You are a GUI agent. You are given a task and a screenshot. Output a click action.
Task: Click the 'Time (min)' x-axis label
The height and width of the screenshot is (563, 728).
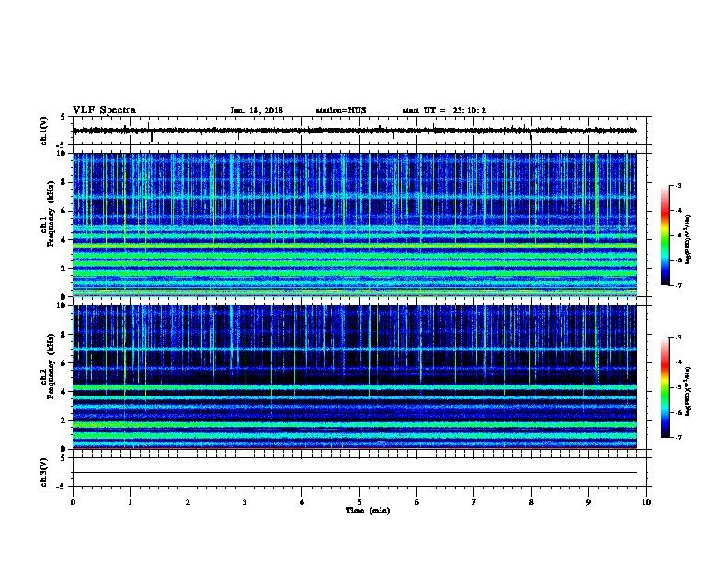[x=368, y=511]
